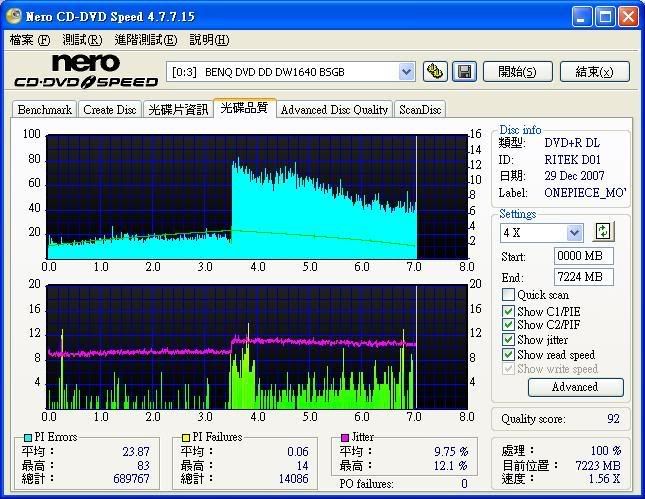The height and width of the screenshot is (499, 645).
Task: Open the 檔案 (File) menu
Action: click(29, 40)
